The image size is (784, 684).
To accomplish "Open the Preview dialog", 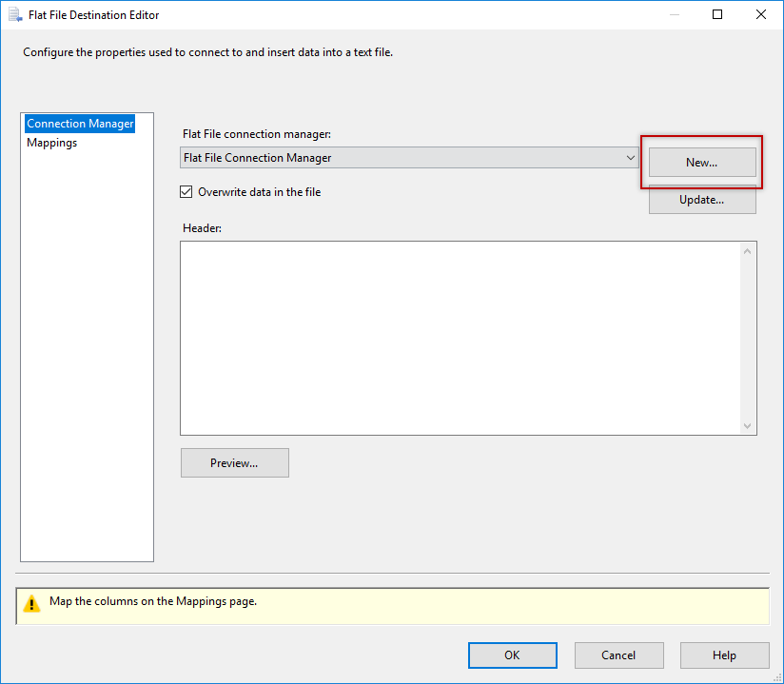I will 234,462.
